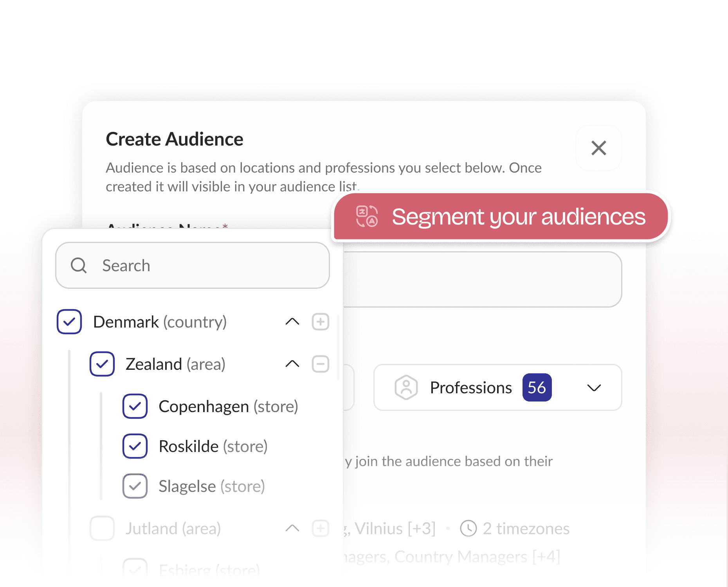The image size is (728, 587).
Task: Click the Professions person icon
Action: click(406, 387)
